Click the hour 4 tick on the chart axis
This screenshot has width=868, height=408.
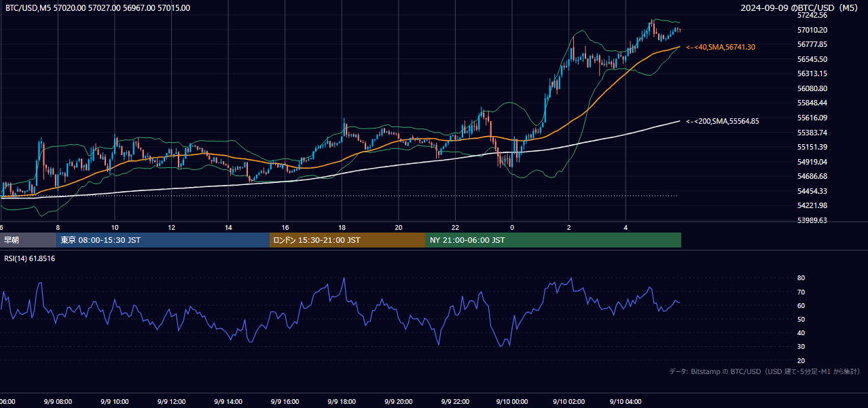tap(626, 227)
